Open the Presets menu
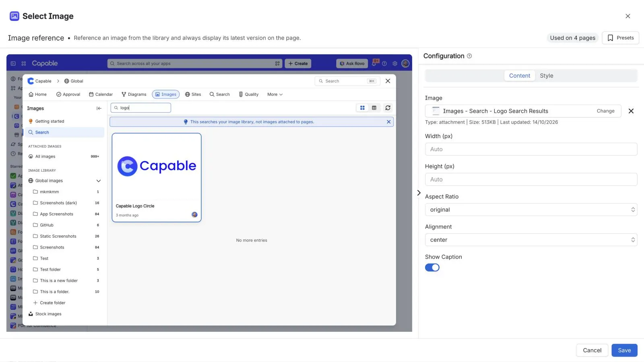 coord(620,38)
